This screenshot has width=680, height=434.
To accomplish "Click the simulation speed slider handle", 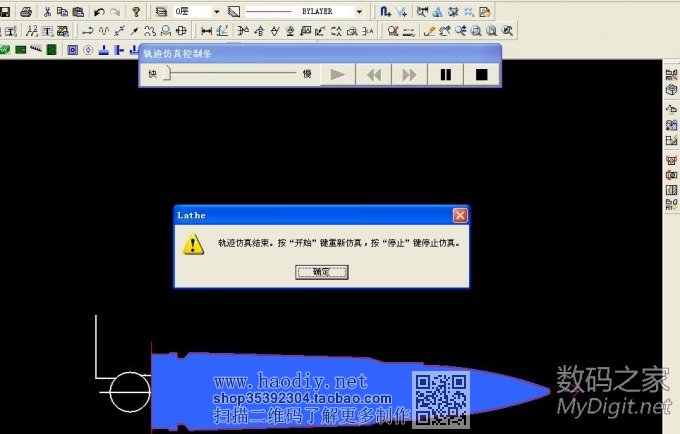I will (x=168, y=73).
